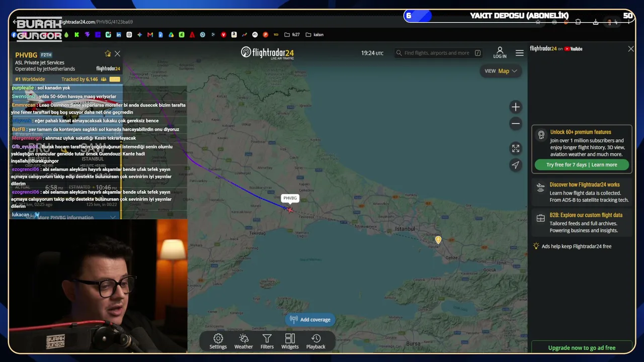Open the VIEW Map dropdown

(501, 71)
